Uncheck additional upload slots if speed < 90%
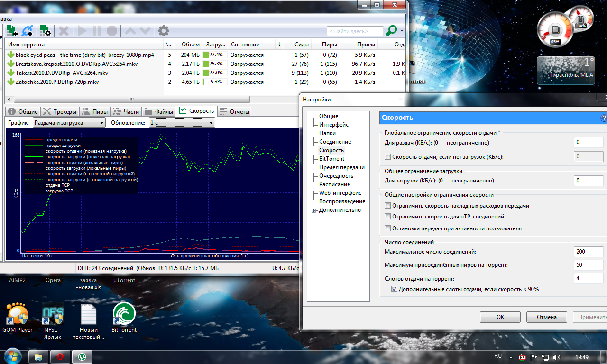Image resolution: width=607 pixels, height=364 pixels. 395,289
